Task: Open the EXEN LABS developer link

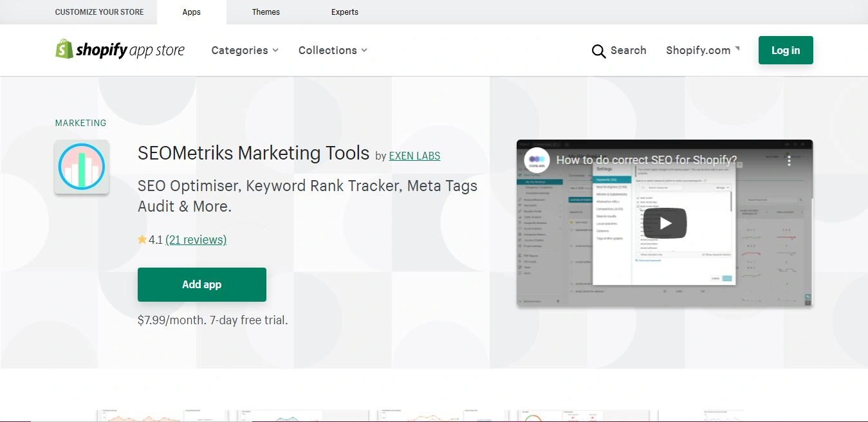Action: [x=414, y=156]
